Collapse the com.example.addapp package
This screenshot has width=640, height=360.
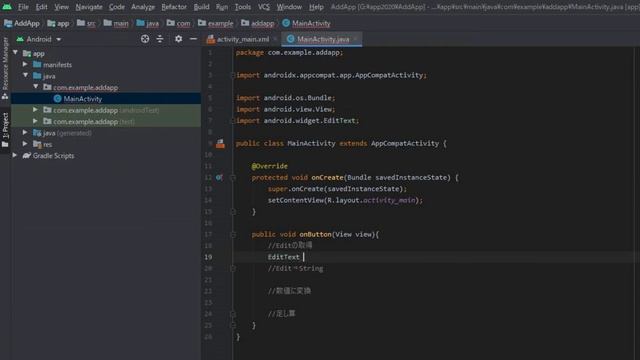tap(36, 87)
